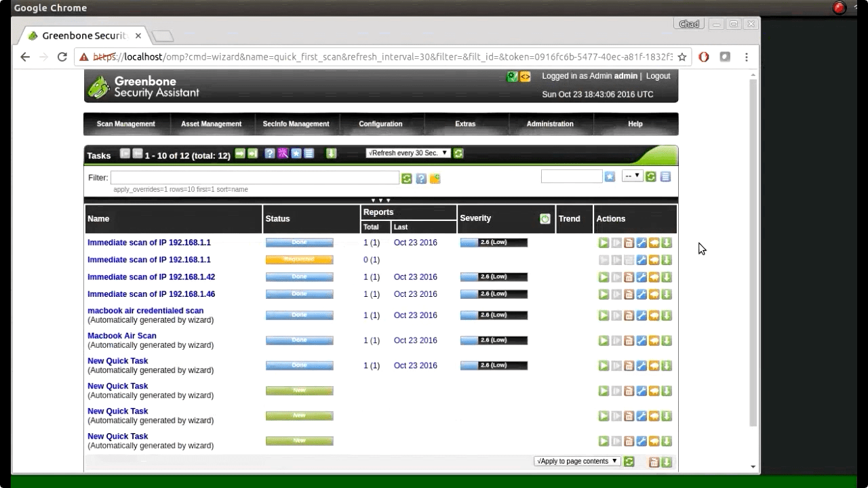
Task: Open the Apply to page contents dropdown
Action: (576, 461)
